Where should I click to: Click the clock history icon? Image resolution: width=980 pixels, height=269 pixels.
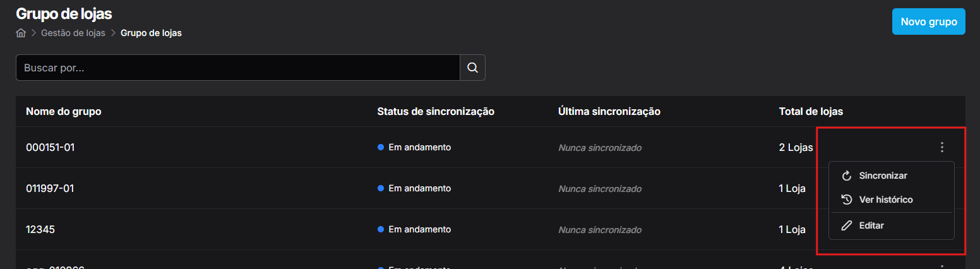(x=847, y=200)
